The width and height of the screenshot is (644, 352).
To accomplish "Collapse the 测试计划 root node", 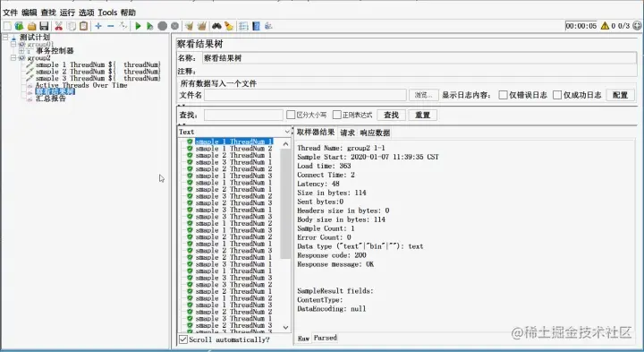I will click(5, 37).
